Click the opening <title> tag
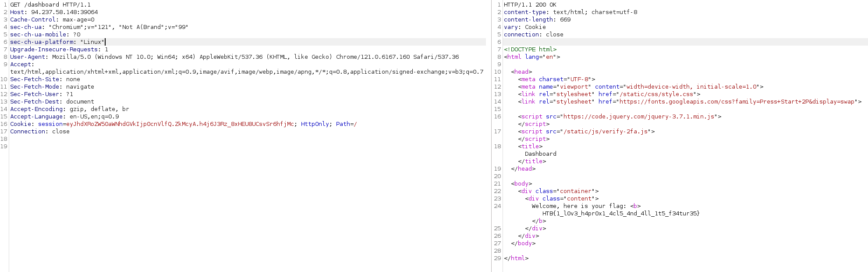868x272 pixels. point(530,147)
